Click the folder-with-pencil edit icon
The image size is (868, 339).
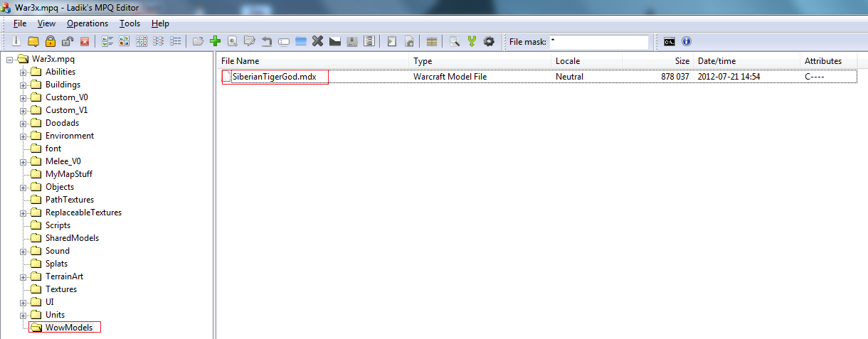[x=249, y=42]
